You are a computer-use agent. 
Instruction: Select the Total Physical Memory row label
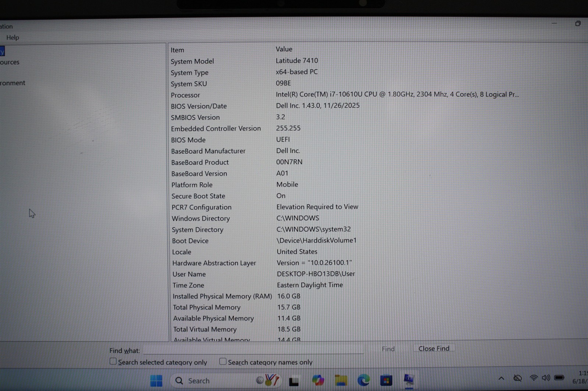[207, 307]
